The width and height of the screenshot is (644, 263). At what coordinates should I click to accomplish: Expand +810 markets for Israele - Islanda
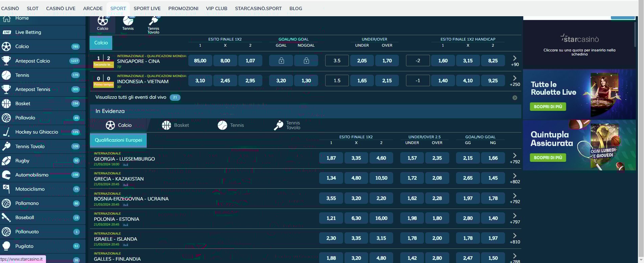[515, 238]
